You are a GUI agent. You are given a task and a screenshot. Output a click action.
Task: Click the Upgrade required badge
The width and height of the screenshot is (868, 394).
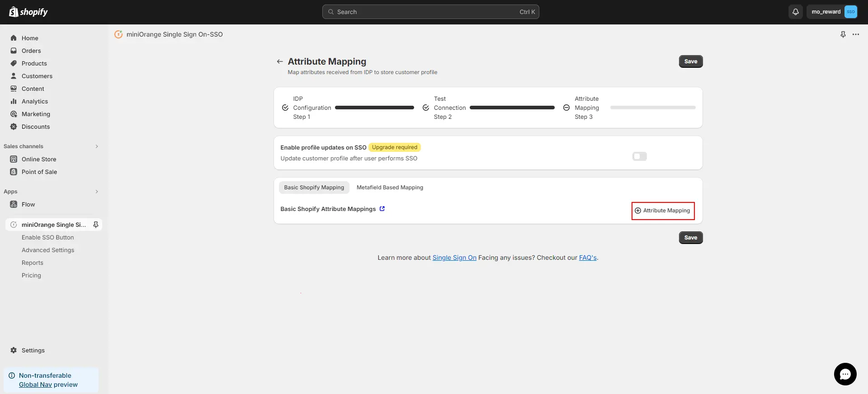[x=395, y=147]
